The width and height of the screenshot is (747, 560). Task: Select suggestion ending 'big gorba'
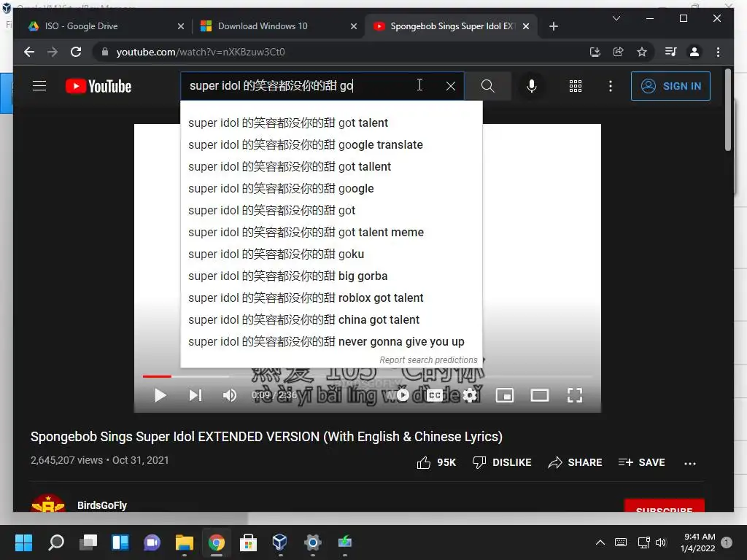[331, 276]
